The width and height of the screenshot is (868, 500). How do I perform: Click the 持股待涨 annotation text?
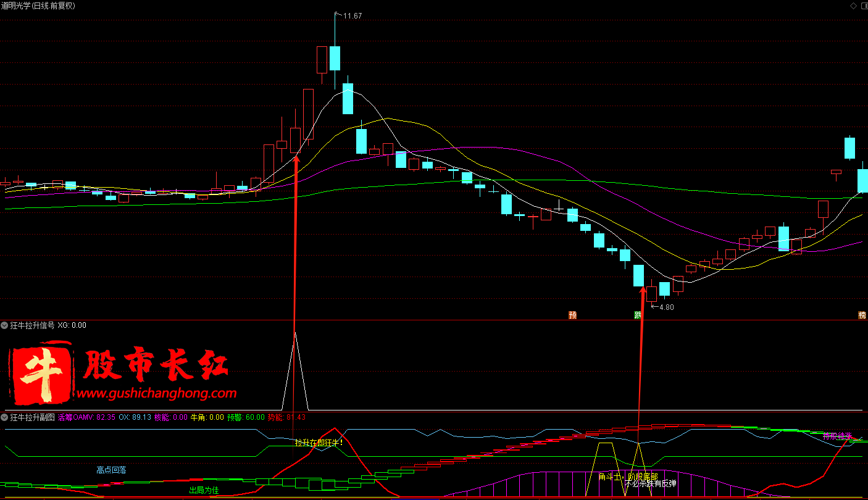coord(837,436)
